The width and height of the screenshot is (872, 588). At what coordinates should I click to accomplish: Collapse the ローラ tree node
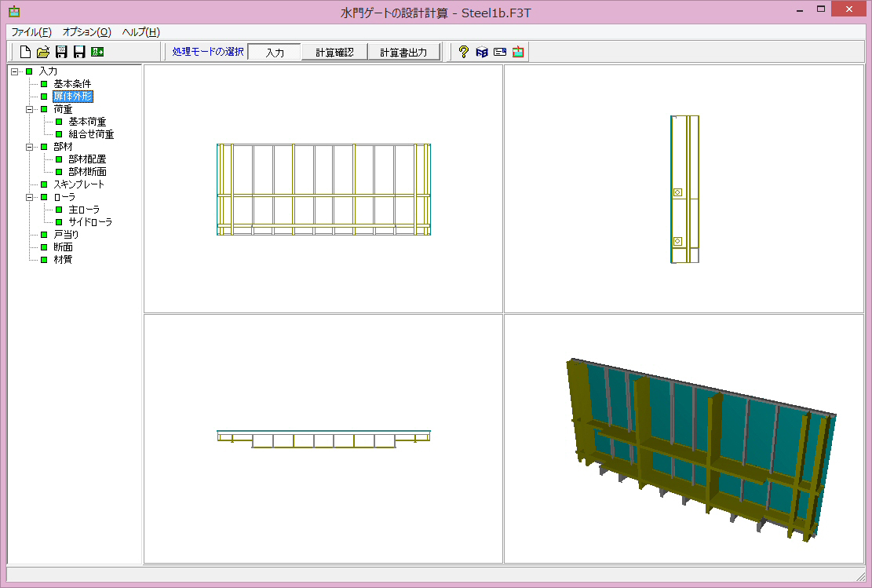pyautogui.click(x=30, y=197)
